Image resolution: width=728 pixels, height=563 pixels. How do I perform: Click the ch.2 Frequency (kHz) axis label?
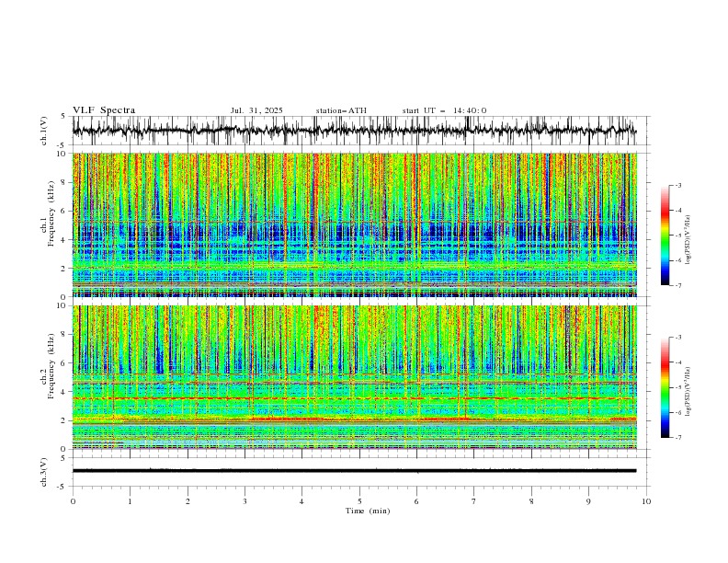click(51, 377)
